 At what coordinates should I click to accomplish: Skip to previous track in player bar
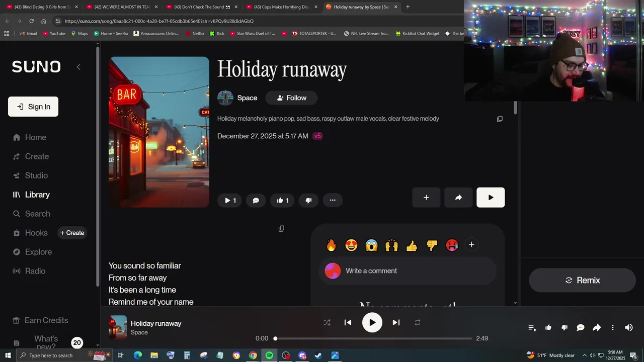click(x=348, y=323)
